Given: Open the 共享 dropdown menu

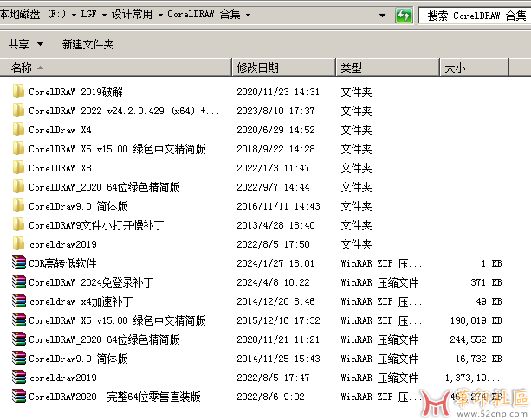Looking at the screenshot, I should click(26, 44).
